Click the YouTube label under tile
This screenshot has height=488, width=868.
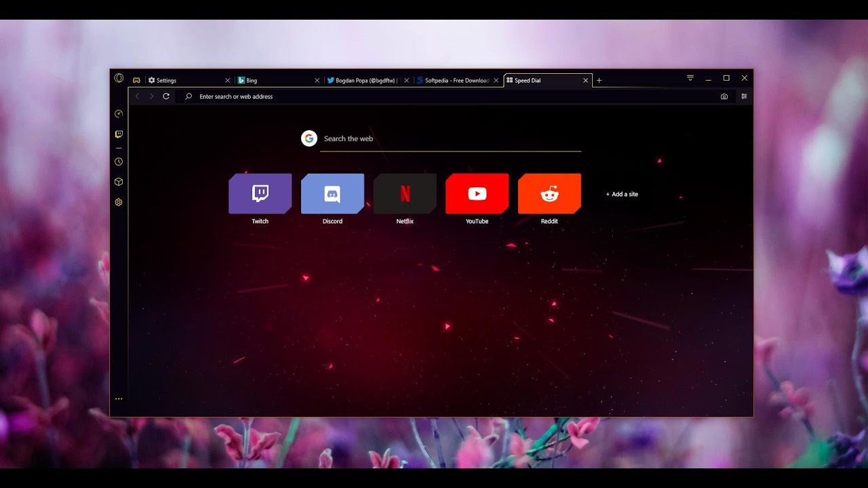(477, 221)
